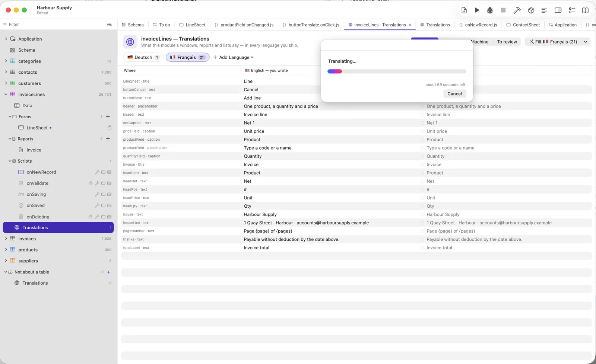The height and width of the screenshot is (364, 596).
Task: Toggle the To review filter
Action: point(507,42)
